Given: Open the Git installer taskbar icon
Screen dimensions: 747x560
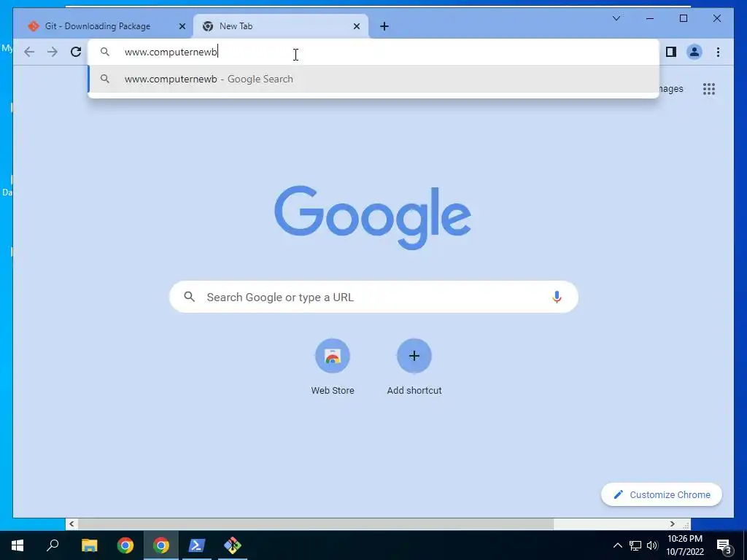Looking at the screenshot, I should (233, 545).
